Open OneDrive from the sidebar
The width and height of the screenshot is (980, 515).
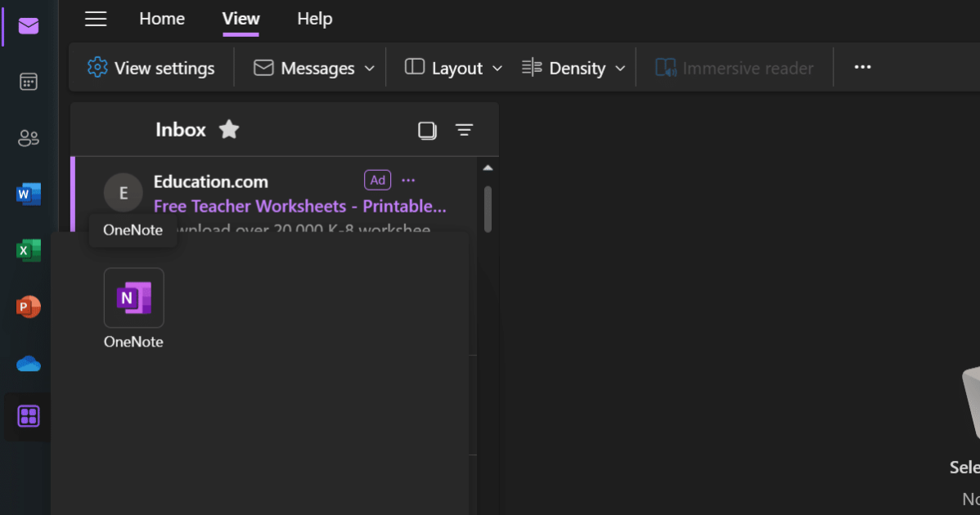click(29, 364)
